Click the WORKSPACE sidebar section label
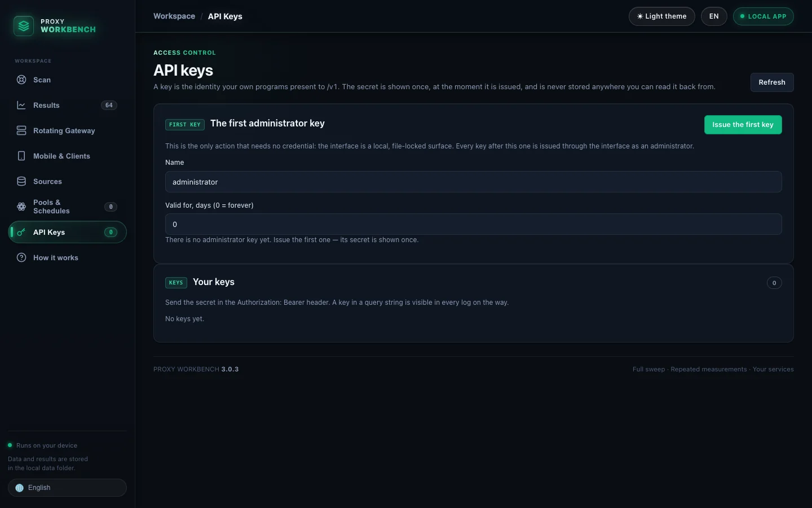The width and height of the screenshot is (812, 508). pyautogui.click(x=33, y=61)
